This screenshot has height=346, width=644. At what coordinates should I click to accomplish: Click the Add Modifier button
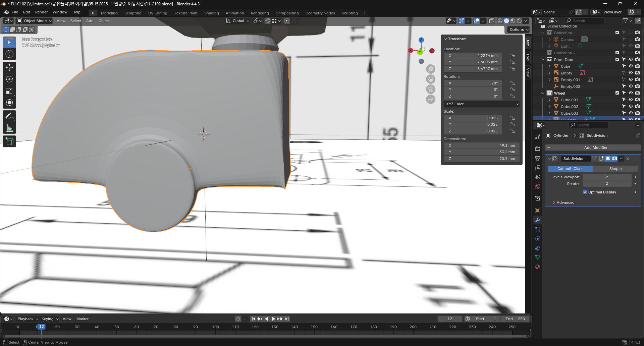593,148
